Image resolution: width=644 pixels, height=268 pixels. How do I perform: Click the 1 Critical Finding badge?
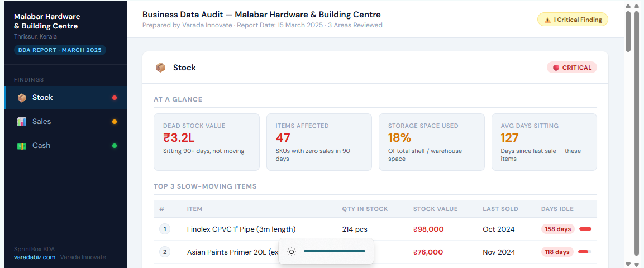coord(573,20)
